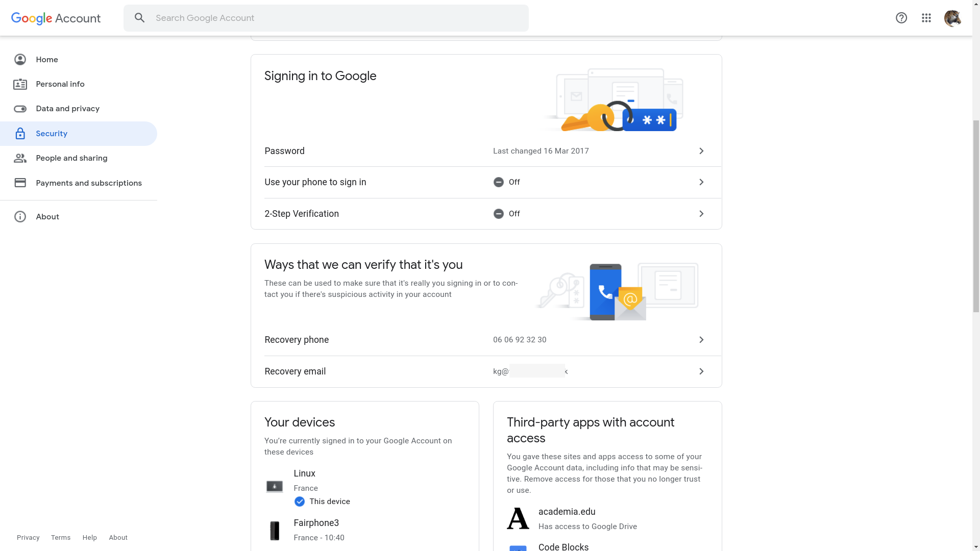This screenshot has height=551, width=980.
Task: Click the phone sign-in Off status icon
Action: click(x=499, y=182)
